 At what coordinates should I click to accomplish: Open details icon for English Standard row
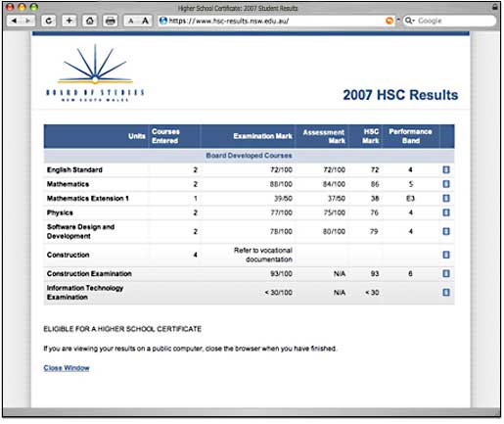(x=446, y=169)
